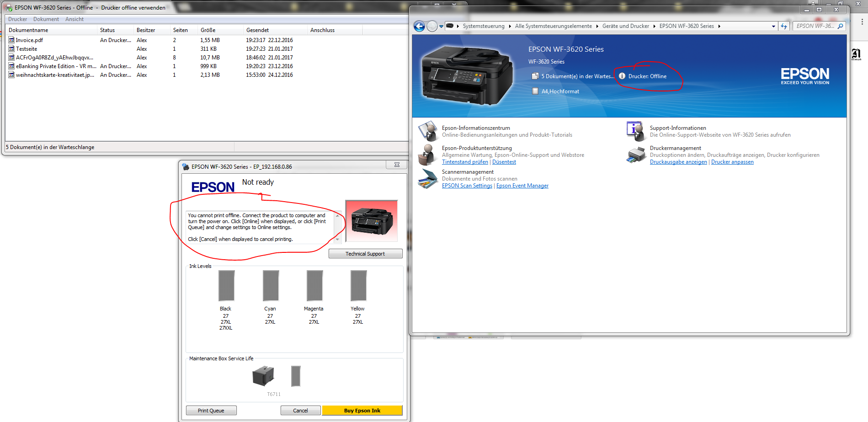Expand the breadcrumb arrow after Geräte und Drucker
The height and width of the screenshot is (422, 868).
(654, 26)
